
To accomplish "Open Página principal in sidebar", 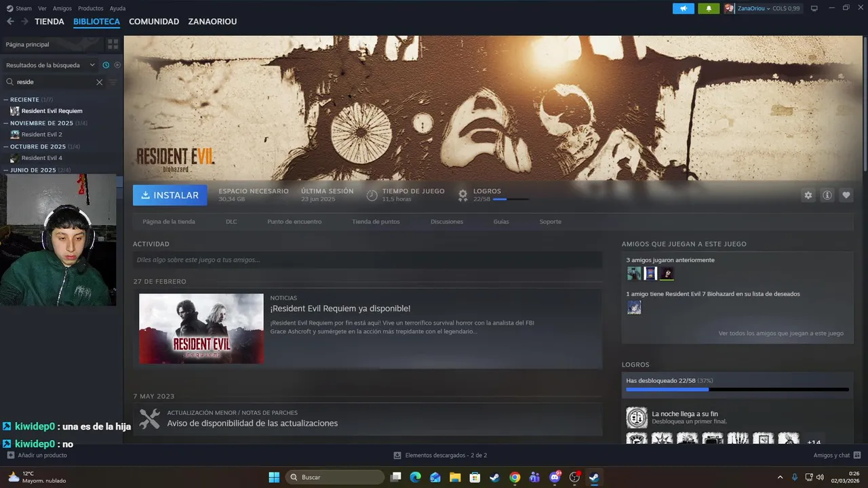I will [53, 44].
